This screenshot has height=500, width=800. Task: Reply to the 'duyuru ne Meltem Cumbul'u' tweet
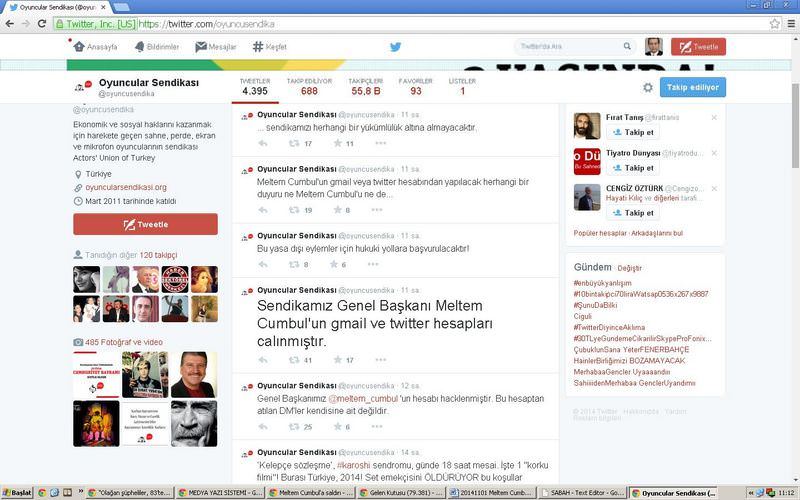(x=263, y=210)
